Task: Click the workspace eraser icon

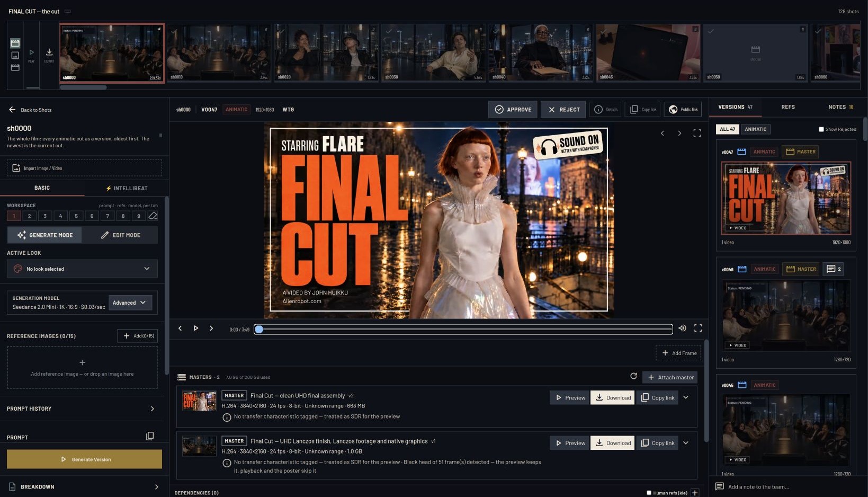Action: click(153, 216)
